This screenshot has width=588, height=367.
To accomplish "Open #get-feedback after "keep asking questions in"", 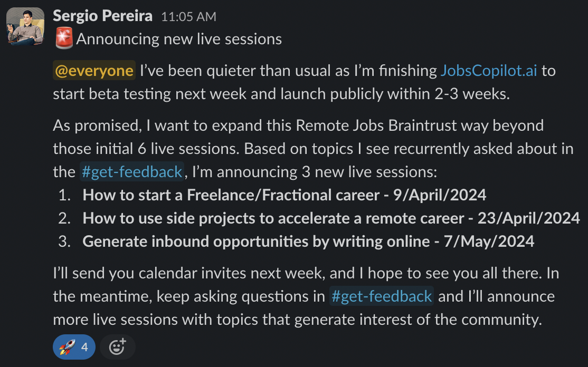I will click(x=382, y=296).
